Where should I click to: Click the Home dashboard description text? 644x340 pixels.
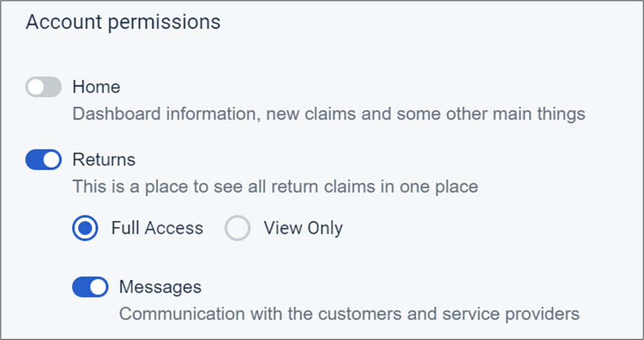329,114
